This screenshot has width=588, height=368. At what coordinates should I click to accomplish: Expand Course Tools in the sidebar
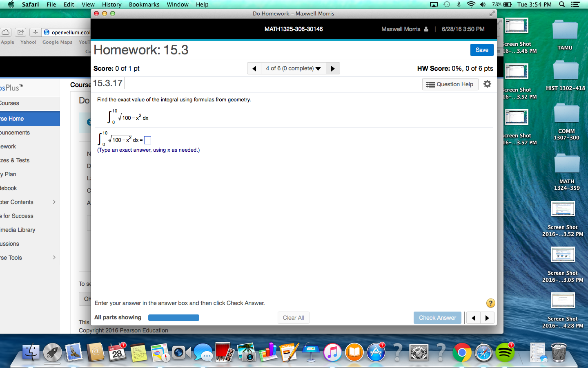(53, 258)
